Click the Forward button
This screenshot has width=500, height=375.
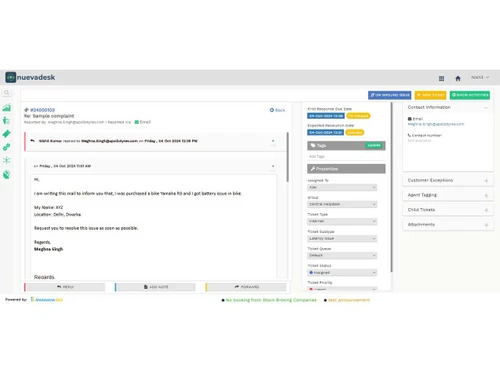pos(247,287)
